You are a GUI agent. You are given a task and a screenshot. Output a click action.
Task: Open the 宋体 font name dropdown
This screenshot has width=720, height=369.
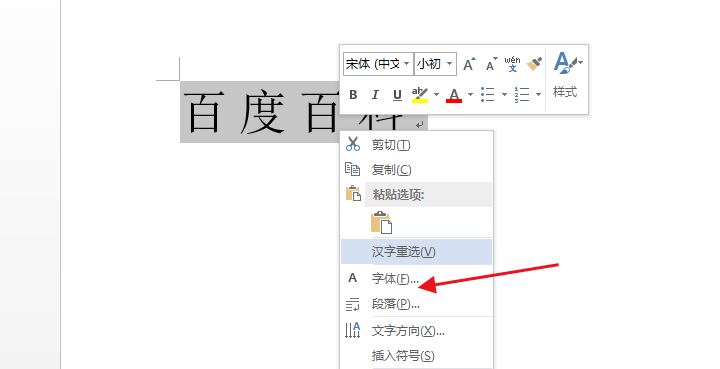tap(406, 64)
